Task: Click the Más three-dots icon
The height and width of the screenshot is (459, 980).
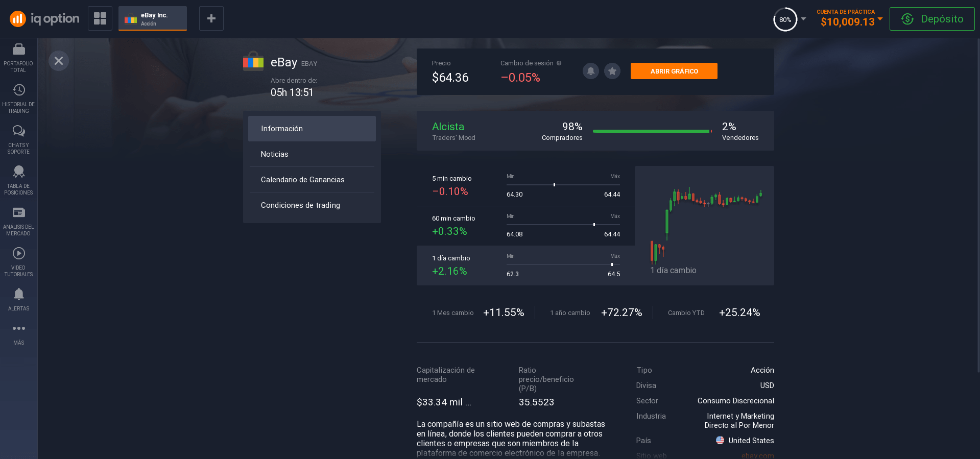Action: [18, 334]
